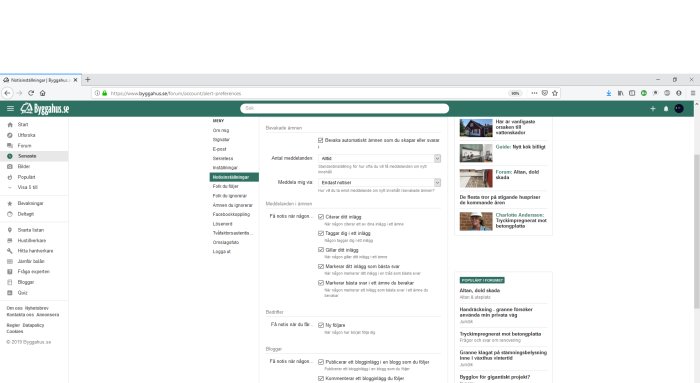Open the red house article thumbnail
Image resolution: width=700 pixels, height=383 pixels.
pos(476,128)
